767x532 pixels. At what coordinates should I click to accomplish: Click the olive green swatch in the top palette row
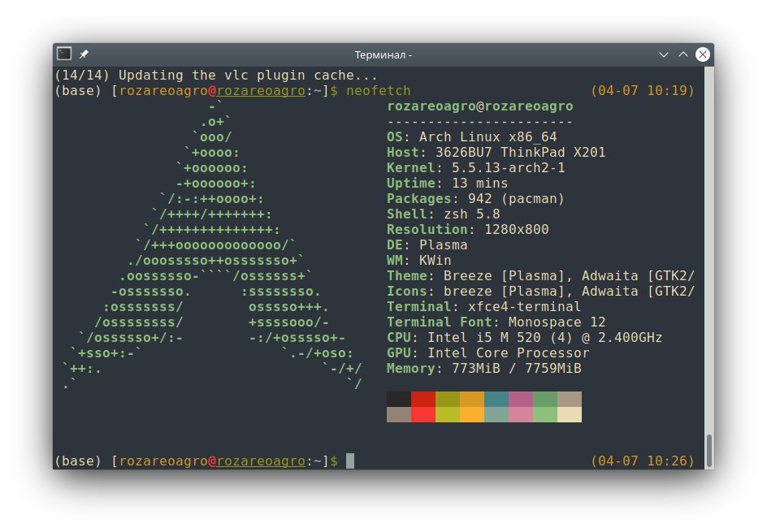pyautogui.click(x=448, y=399)
